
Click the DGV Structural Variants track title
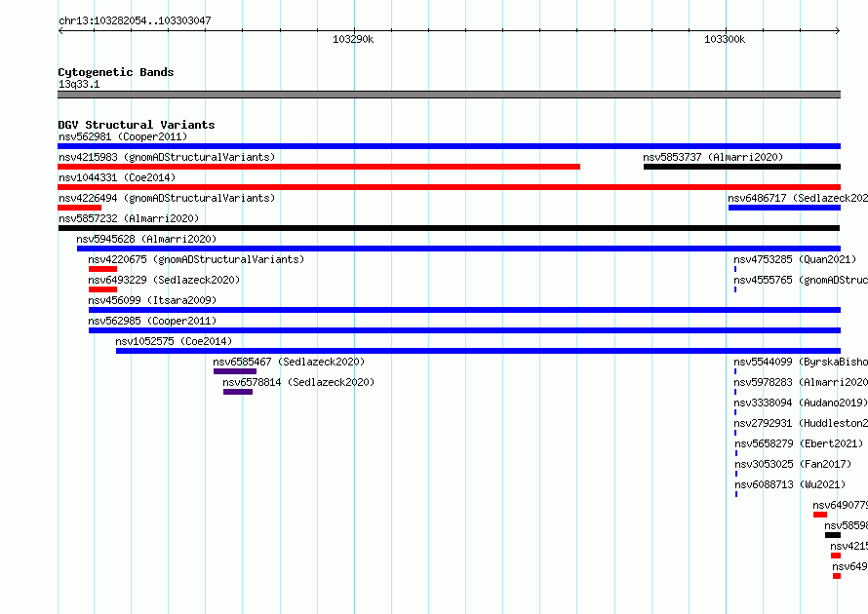click(137, 125)
